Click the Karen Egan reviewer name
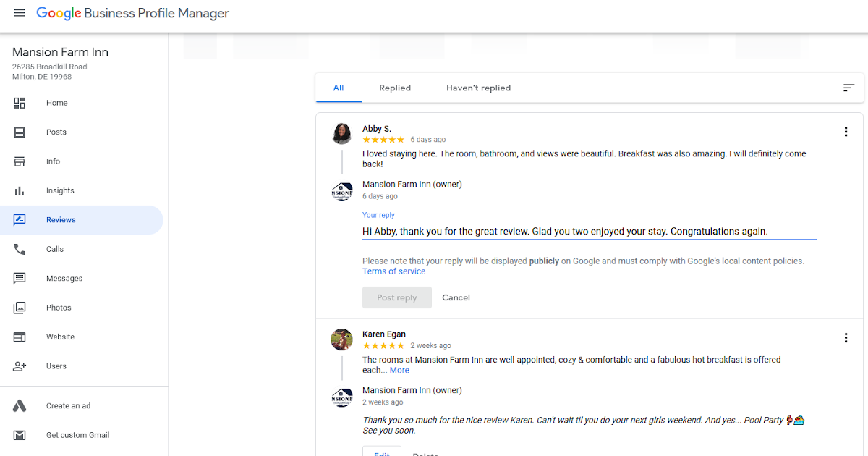868x456 pixels. [x=384, y=334]
